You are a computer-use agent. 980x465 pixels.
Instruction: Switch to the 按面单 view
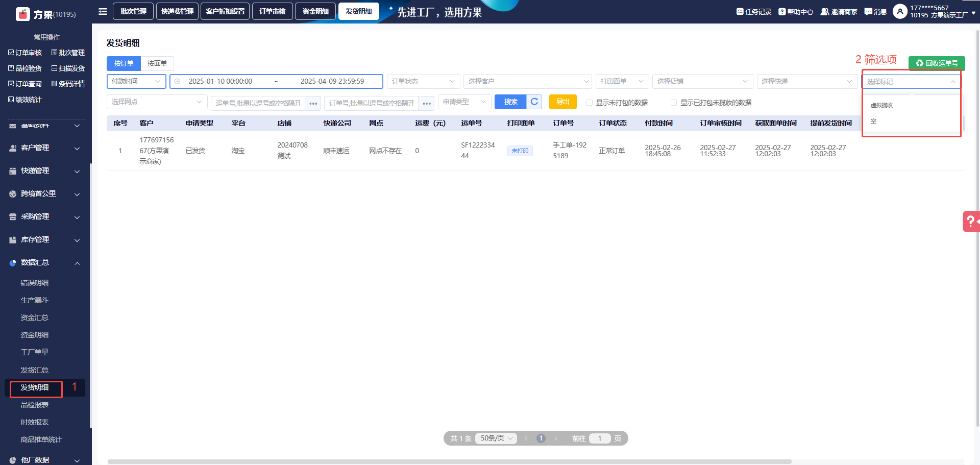[157, 63]
